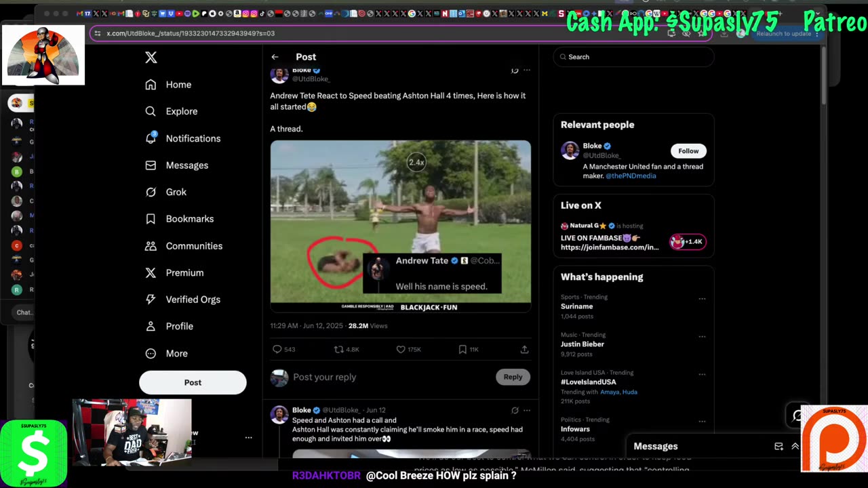Click new message icon in Messages drawer
The width and height of the screenshot is (868, 488).
pos(778,446)
